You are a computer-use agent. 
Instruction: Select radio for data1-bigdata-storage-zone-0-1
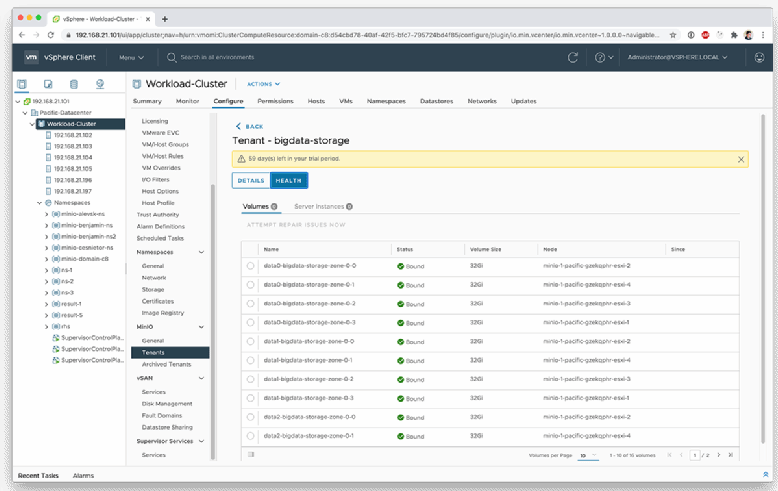click(x=250, y=360)
